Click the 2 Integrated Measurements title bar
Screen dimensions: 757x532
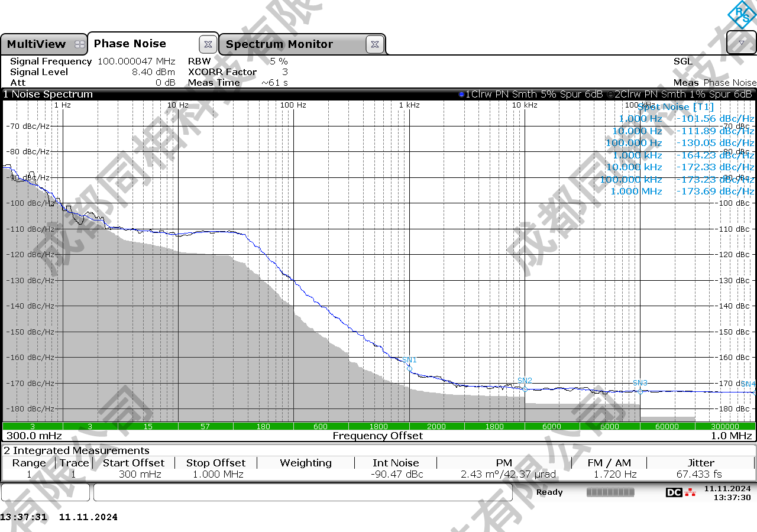[77, 450]
